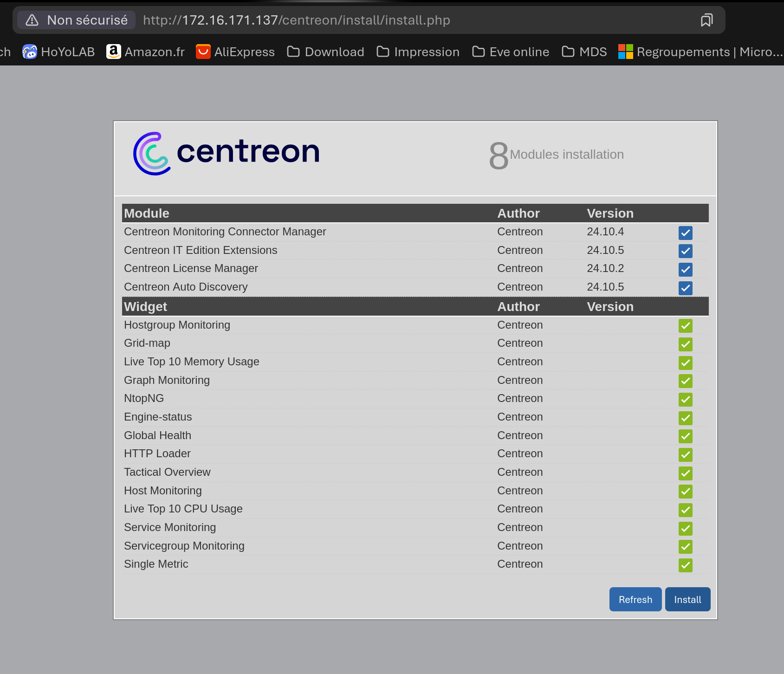Click the Non sécurisé security label

(x=87, y=20)
